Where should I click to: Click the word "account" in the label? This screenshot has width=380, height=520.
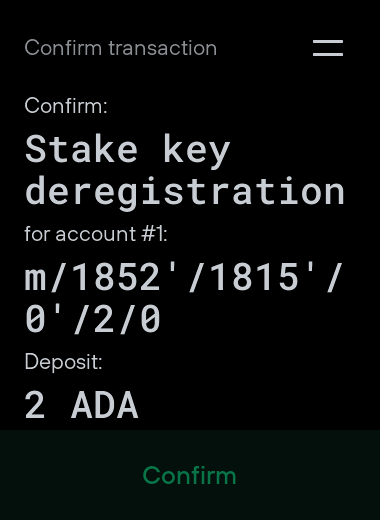tap(96, 234)
